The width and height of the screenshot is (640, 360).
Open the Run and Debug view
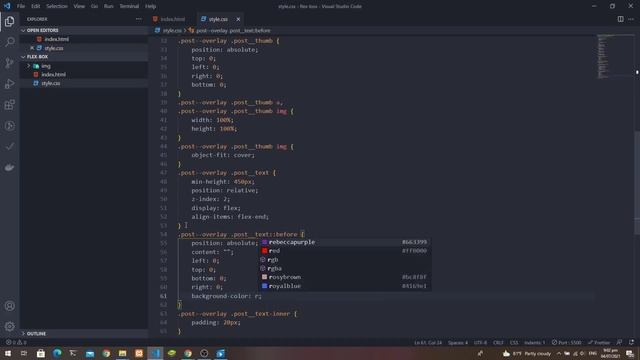click(x=9, y=84)
